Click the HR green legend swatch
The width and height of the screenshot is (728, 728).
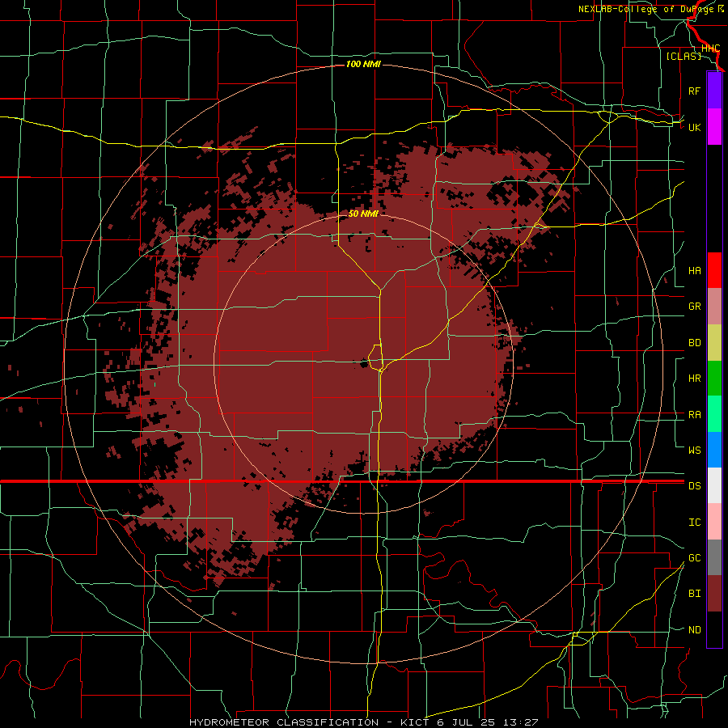(714, 379)
